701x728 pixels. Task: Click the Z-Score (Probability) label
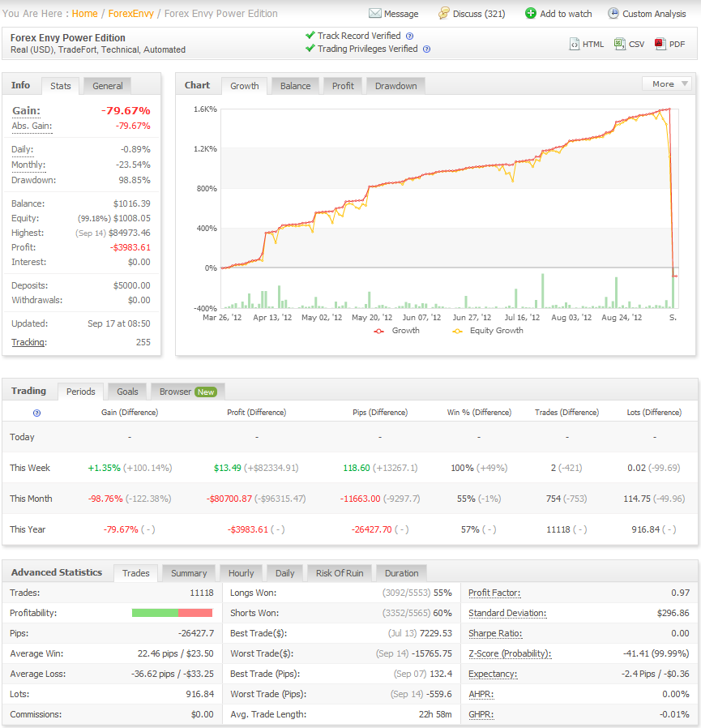(510, 653)
